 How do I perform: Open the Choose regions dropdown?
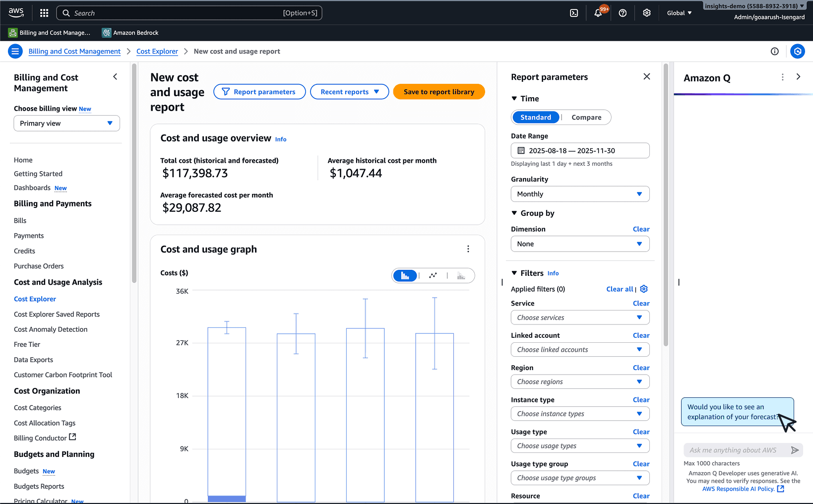coord(580,382)
